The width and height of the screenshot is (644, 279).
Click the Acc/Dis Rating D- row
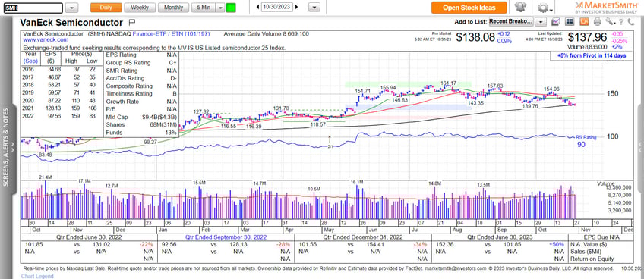(141, 78)
